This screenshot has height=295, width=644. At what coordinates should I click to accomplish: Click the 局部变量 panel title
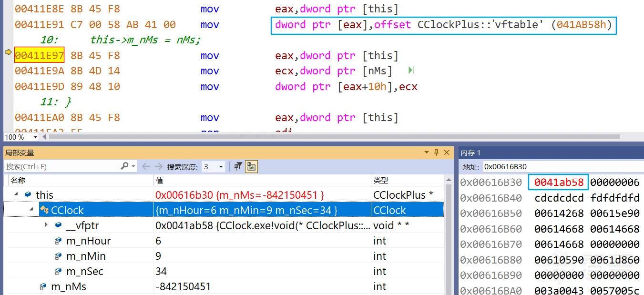20,153
